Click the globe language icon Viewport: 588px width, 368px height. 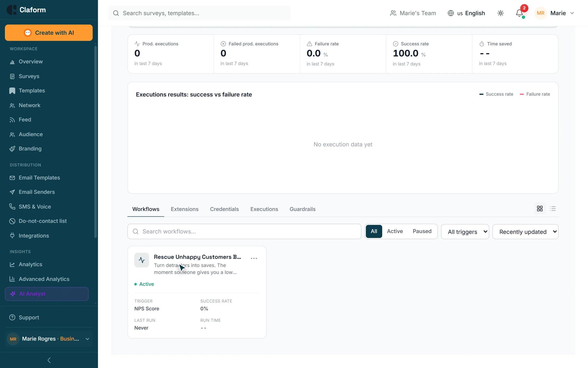point(451,13)
